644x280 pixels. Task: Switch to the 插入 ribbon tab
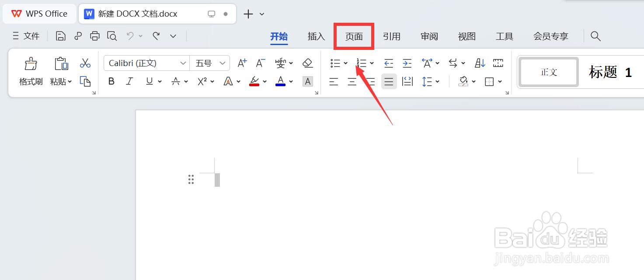316,36
